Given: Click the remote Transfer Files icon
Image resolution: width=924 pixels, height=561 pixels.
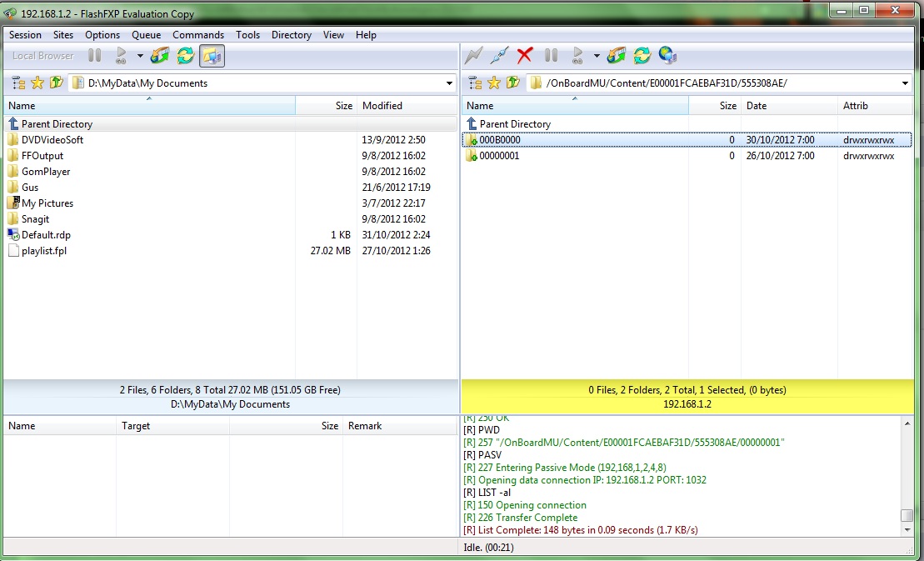Looking at the screenshot, I should click(x=617, y=56).
